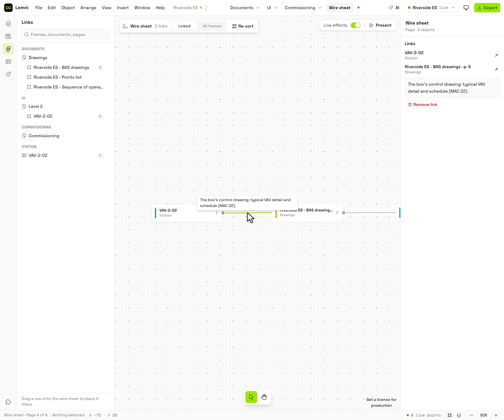Toggle the grid icon in the status bar
The image size is (504, 420).
click(x=450, y=415)
